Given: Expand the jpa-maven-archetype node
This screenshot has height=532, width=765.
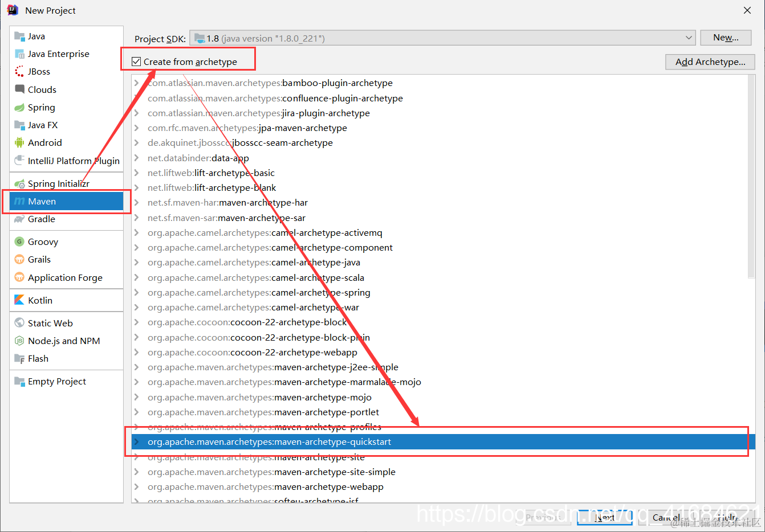Looking at the screenshot, I should pos(137,128).
